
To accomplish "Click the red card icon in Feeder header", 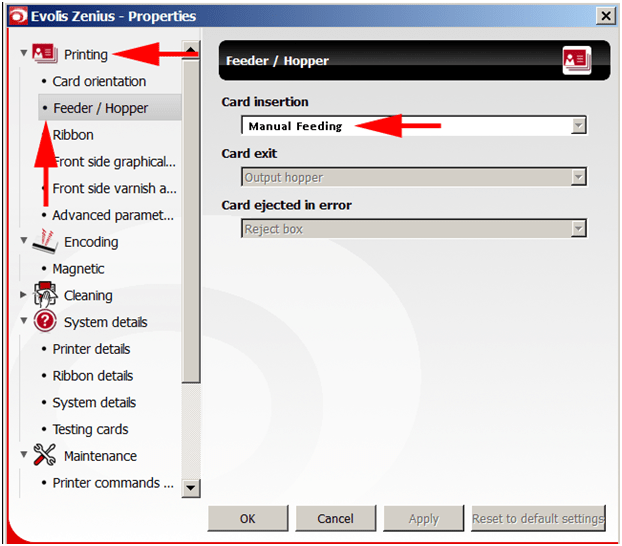I will coord(577,61).
